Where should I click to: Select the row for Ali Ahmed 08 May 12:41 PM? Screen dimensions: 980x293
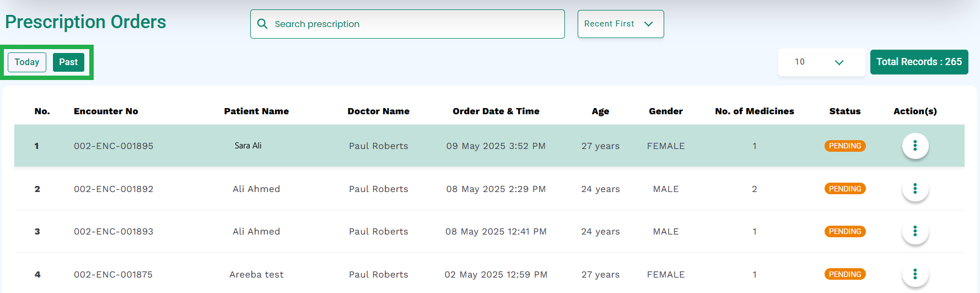click(489, 231)
